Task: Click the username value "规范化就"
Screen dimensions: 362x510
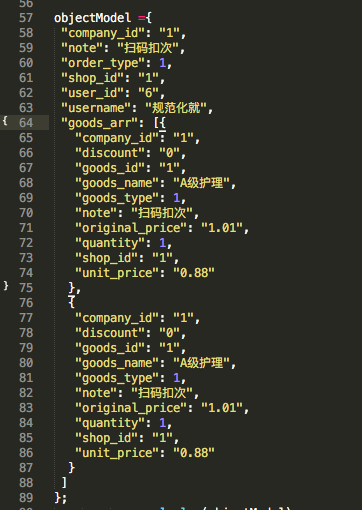Action: [x=176, y=108]
